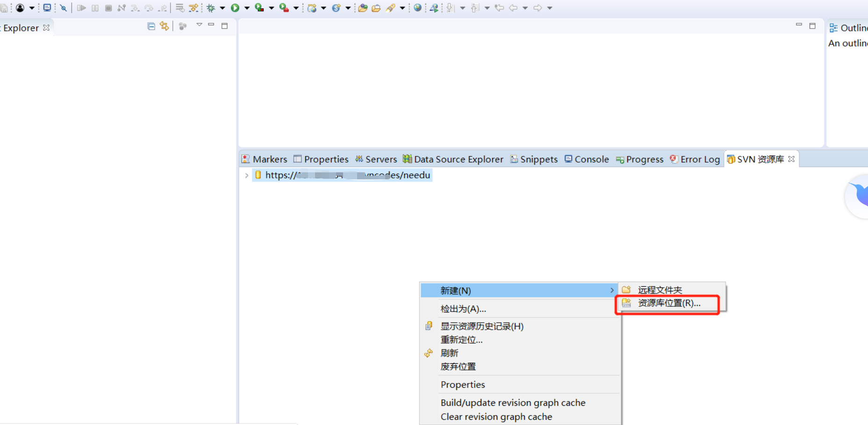Click the https repository URL entry
Screen dimensions: 868x425
[x=346, y=175]
